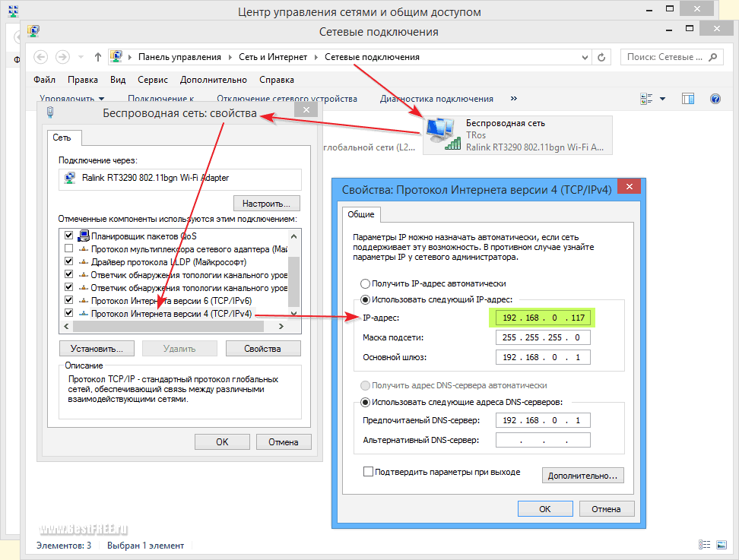
Task: Click the Установить... button
Action: coord(97,349)
